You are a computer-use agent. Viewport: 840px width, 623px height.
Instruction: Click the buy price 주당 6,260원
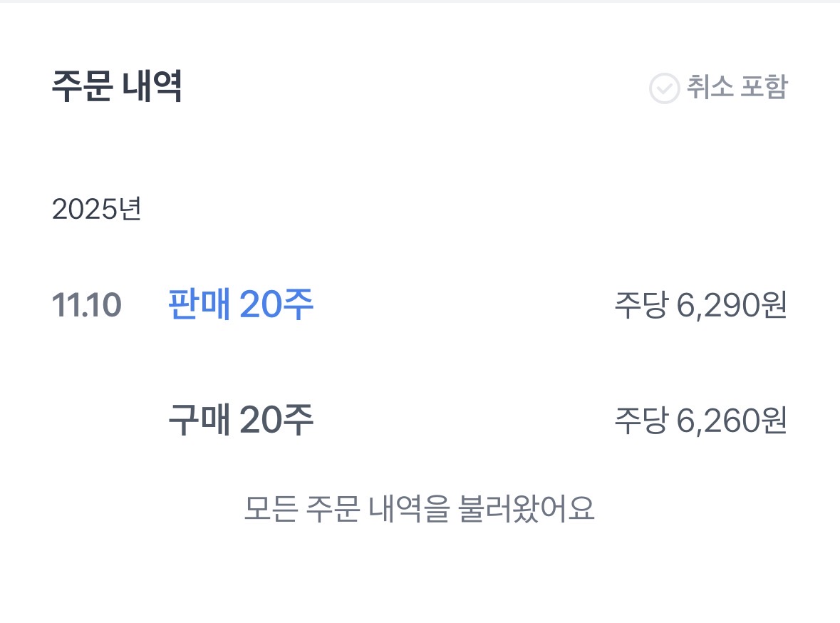(700, 421)
